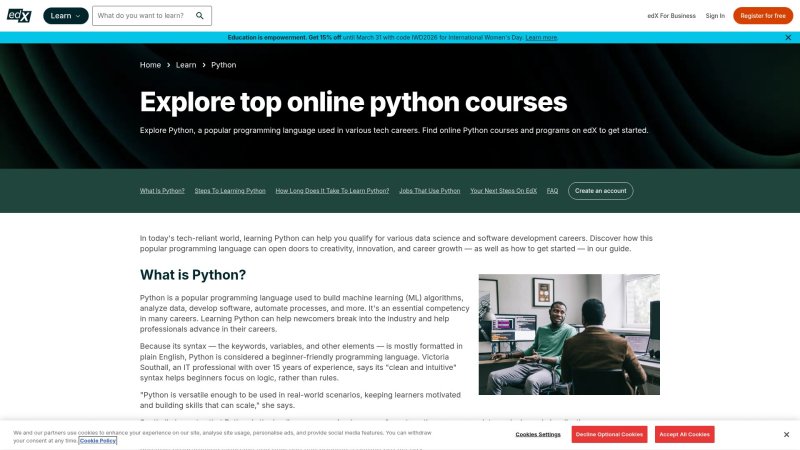
Task: Jump to How Long Does It Take To Learn Python?
Action: coord(332,191)
